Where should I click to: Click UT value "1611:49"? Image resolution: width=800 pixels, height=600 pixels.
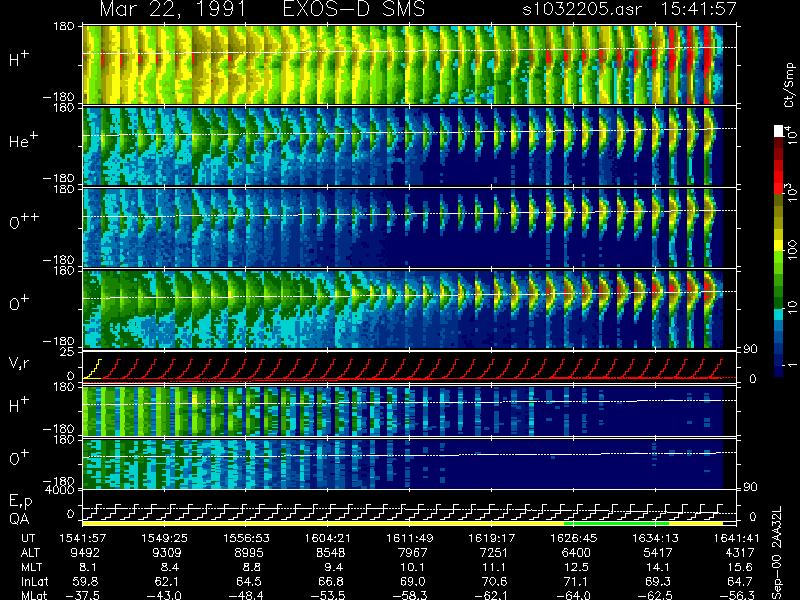(x=410, y=538)
